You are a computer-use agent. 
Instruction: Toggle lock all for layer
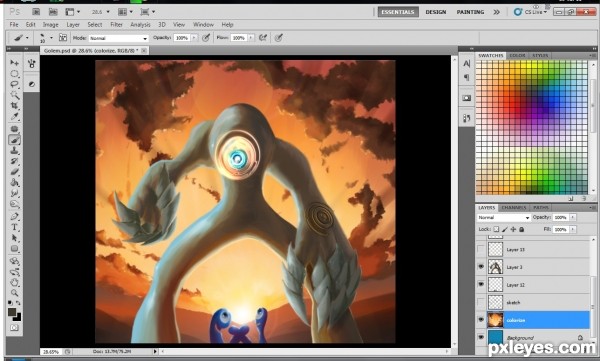click(x=521, y=229)
